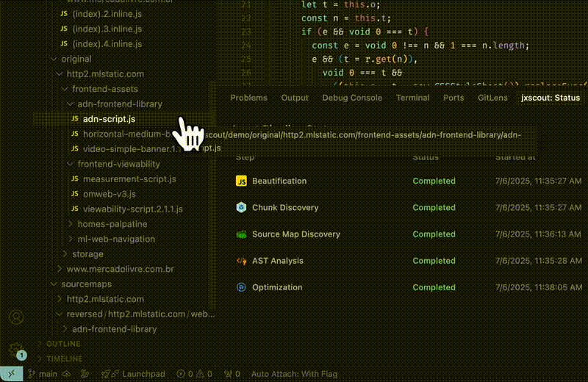Click the warnings triangle icon in status bar
This screenshot has width=588, height=382.
200,374
